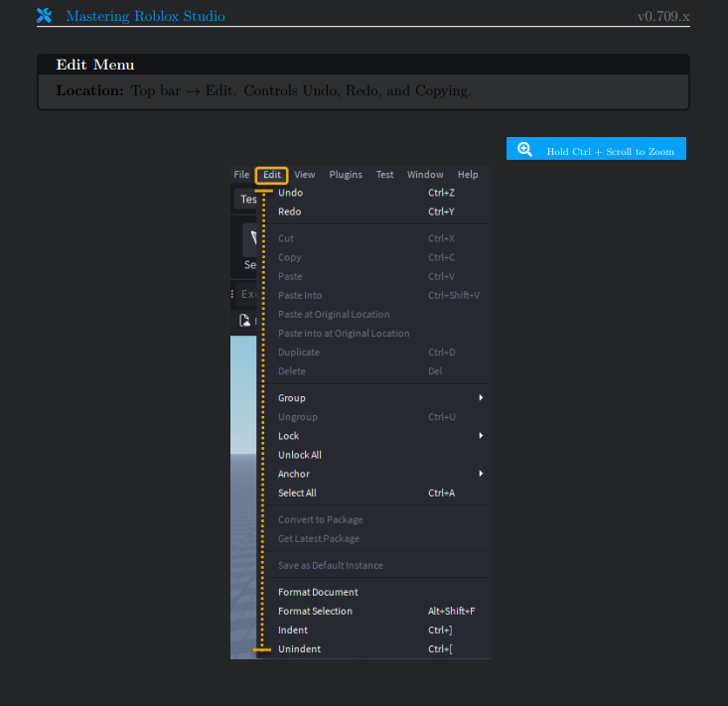Click the Select tool cursor icon
The image size is (728, 706).
coord(252,238)
